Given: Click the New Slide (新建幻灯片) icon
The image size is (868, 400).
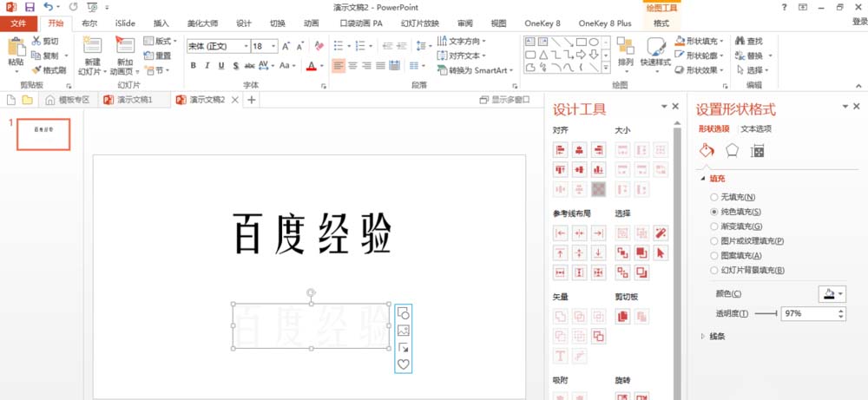Looking at the screenshot, I should [93, 47].
